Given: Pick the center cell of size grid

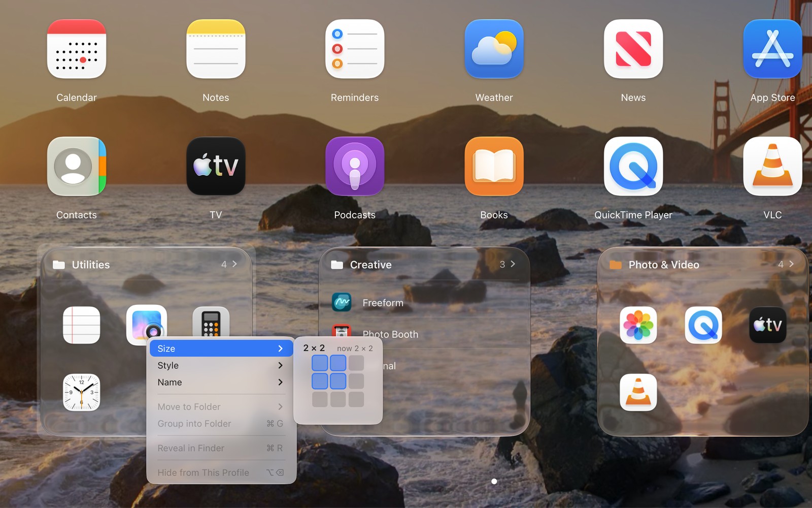Looking at the screenshot, I should click(338, 381).
